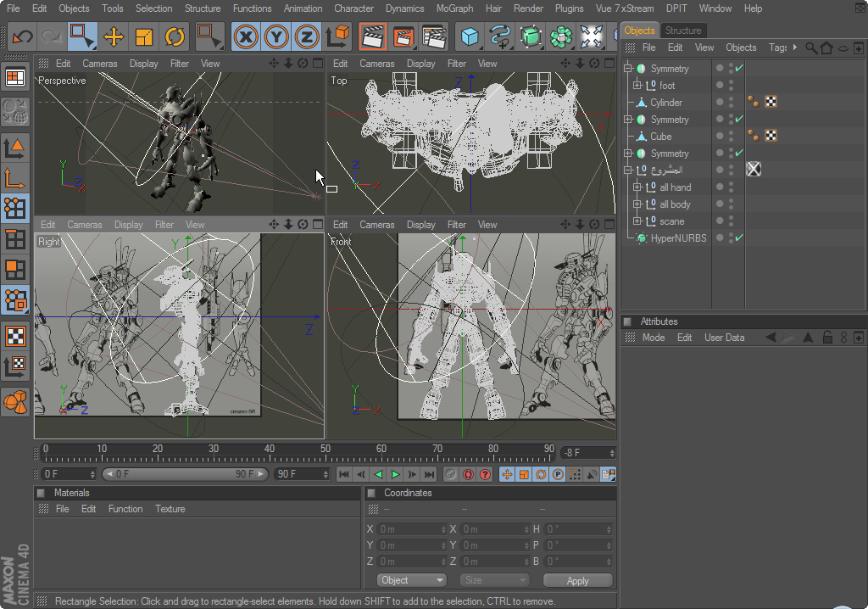Viewport: 868px width, 609px height.
Task: Select the Rotate tool
Action: pos(175,36)
